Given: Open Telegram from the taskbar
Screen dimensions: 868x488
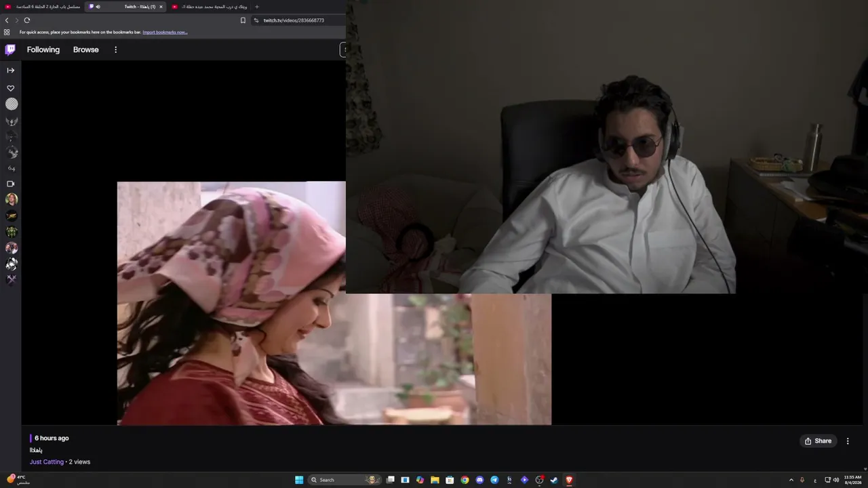Looking at the screenshot, I should (x=494, y=480).
